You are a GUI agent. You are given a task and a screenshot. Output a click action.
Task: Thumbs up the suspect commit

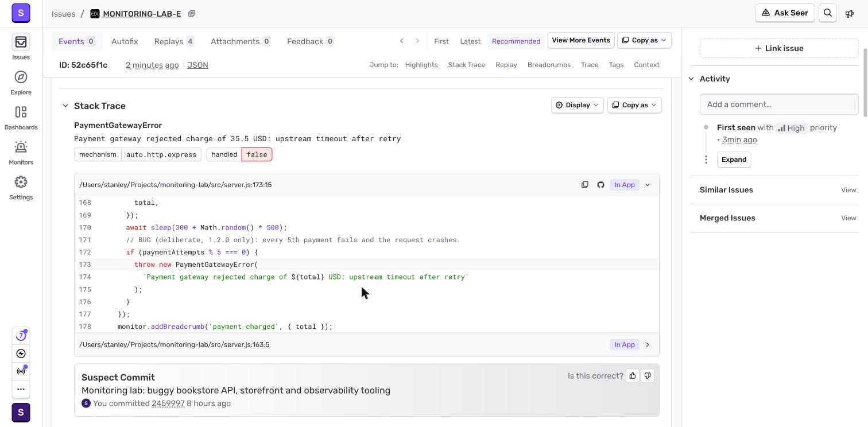633,376
